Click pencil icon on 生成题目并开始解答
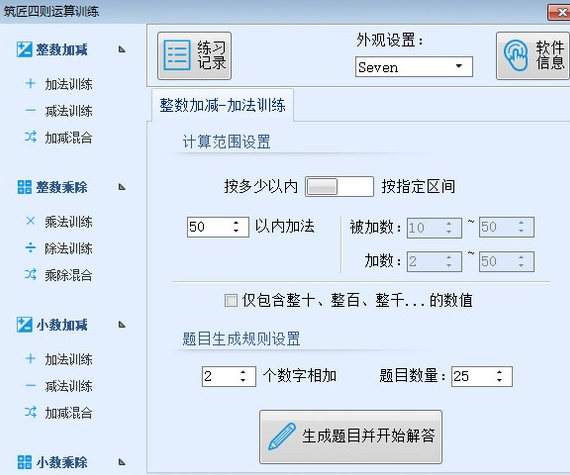570x475 pixels. coord(281,436)
